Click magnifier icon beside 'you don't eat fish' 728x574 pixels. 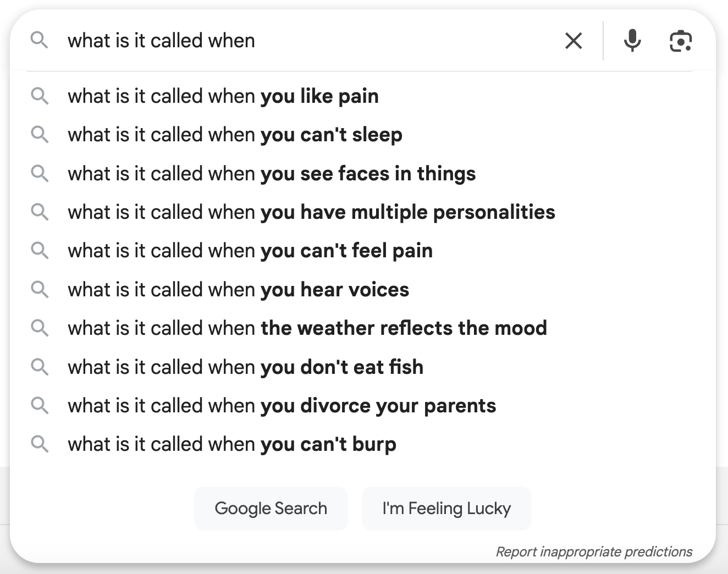(39, 367)
